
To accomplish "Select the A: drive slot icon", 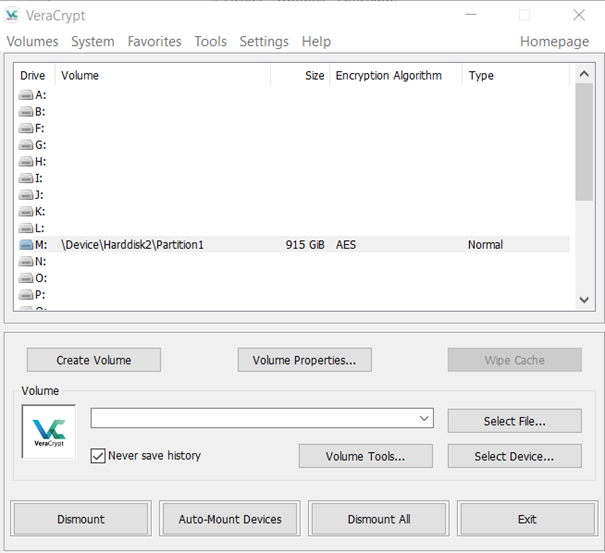I will coord(26,95).
